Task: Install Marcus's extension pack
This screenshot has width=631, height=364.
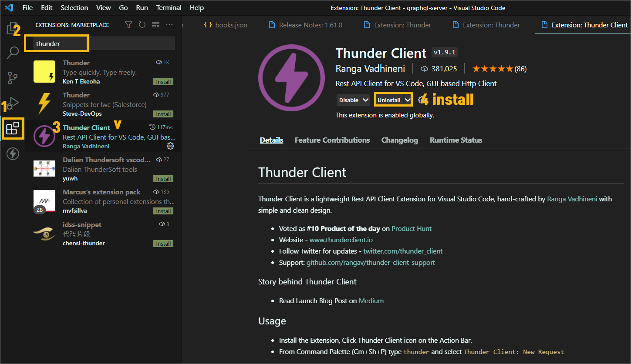Action: click(x=163, y=211)
